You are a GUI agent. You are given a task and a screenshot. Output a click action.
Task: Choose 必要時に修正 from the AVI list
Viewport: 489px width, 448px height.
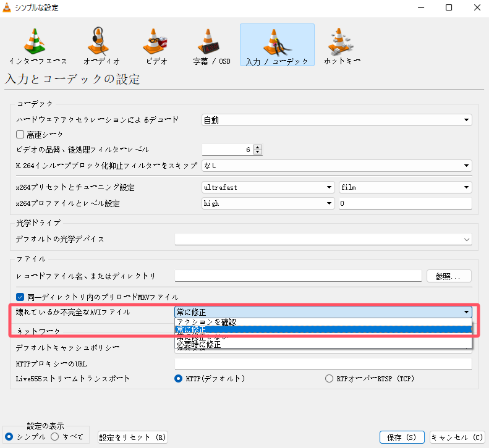pos(323,344)
